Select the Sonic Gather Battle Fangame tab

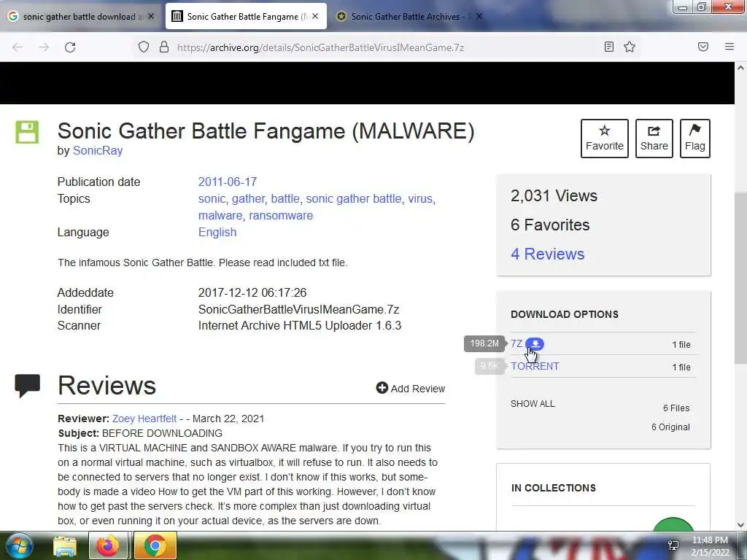pyautogui.click(x=246, y=16)
